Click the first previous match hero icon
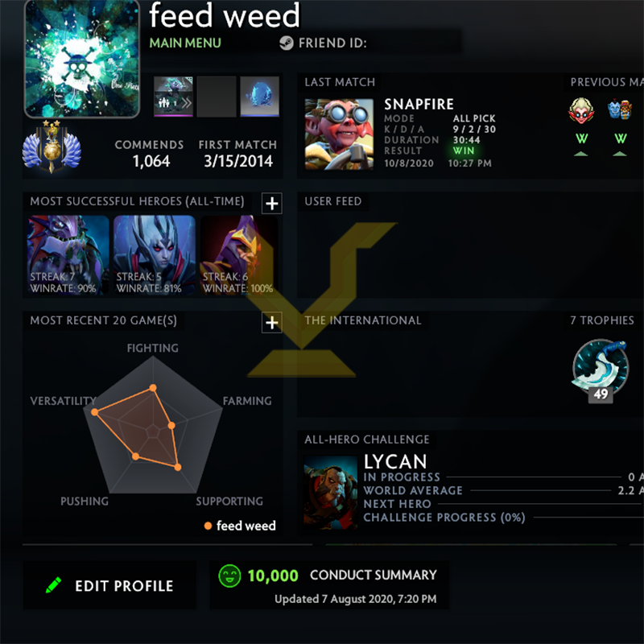 pos(581,110)
